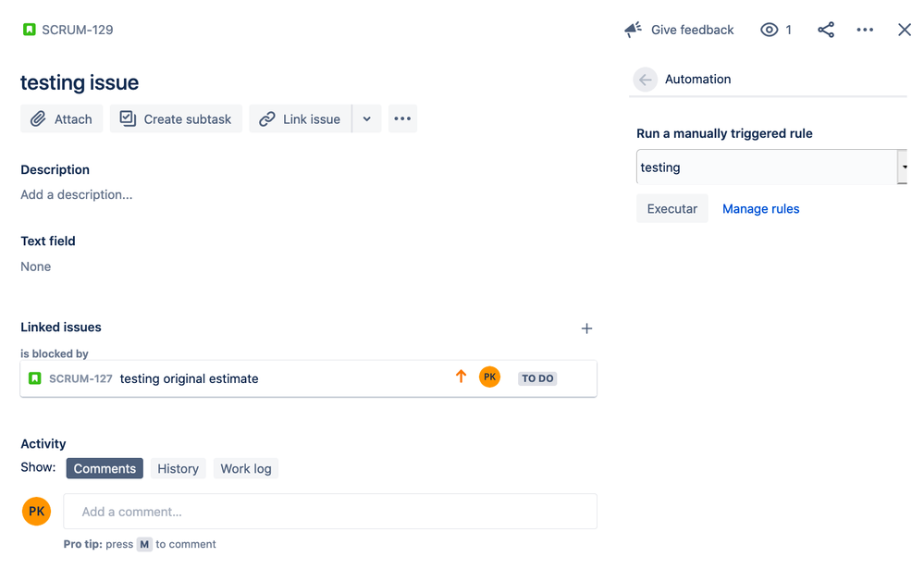Open linked issue SCRUM-127
Viewport: 924px width, 569px height.
click(x=80, y=378)
